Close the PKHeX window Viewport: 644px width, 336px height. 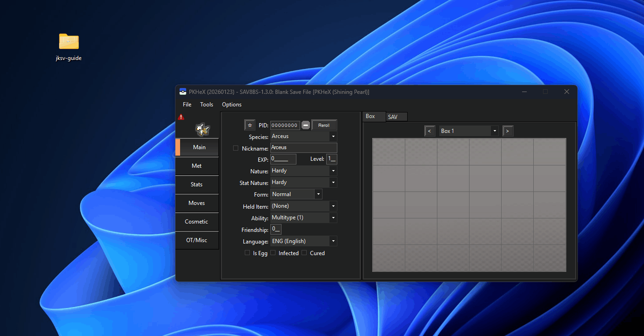pos(566,92)
